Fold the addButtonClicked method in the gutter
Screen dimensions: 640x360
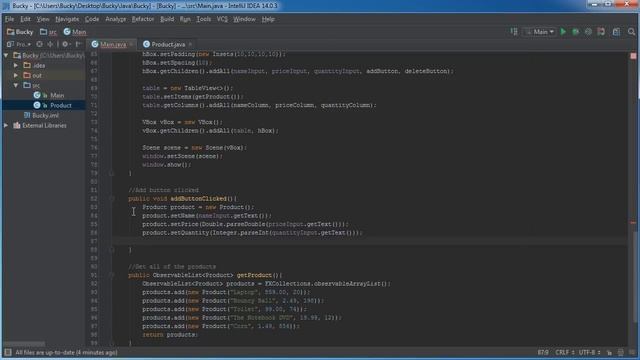tap(111, 199)
